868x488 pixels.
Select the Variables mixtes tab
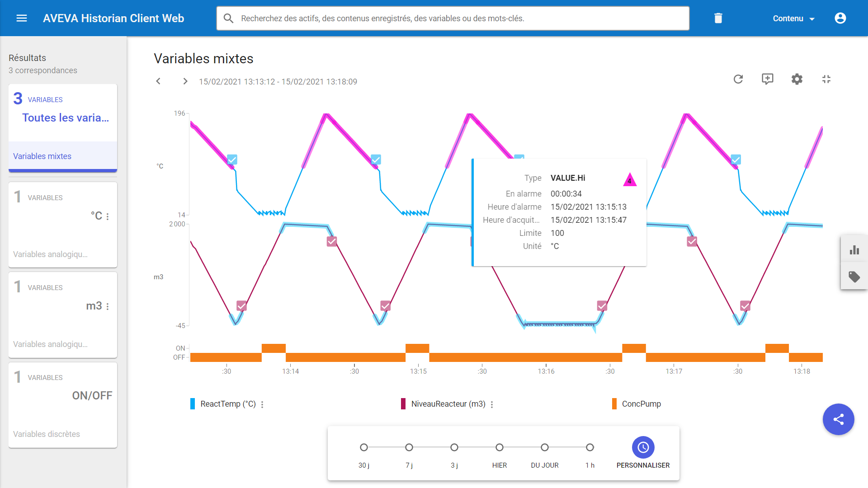[63, 156]
